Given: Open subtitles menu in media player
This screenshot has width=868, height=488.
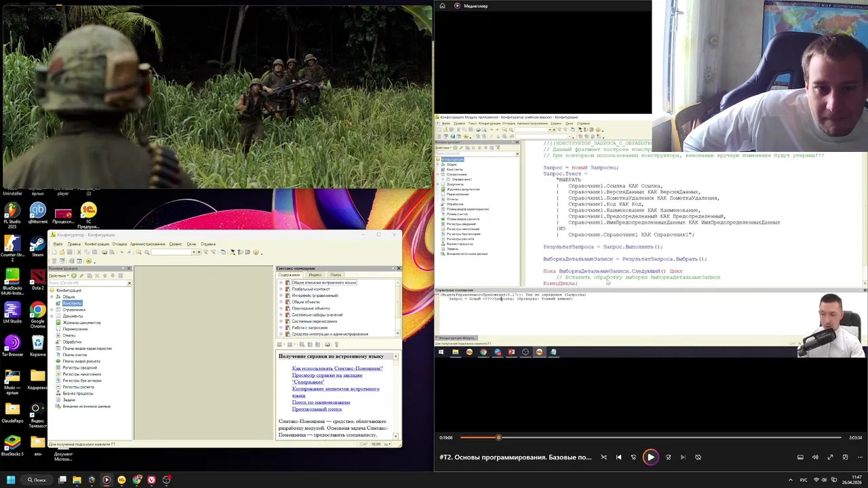Looking at the screenshot, I should [800, 457].
